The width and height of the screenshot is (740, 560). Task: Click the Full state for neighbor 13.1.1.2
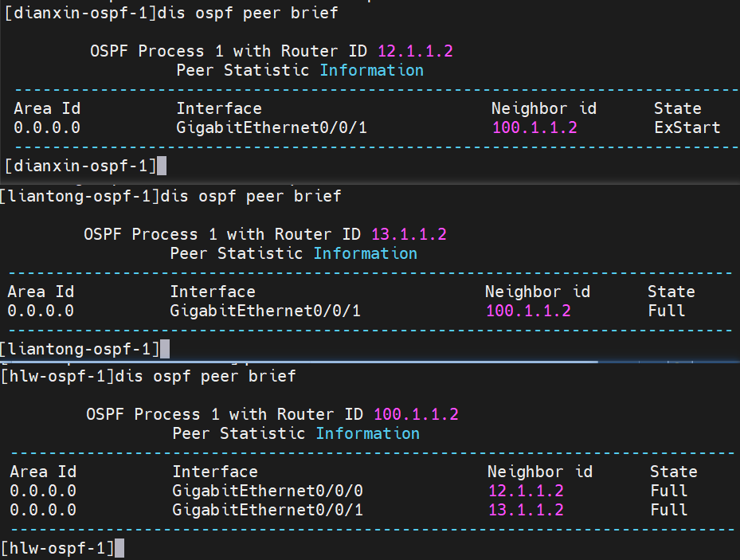pos(669,510)
